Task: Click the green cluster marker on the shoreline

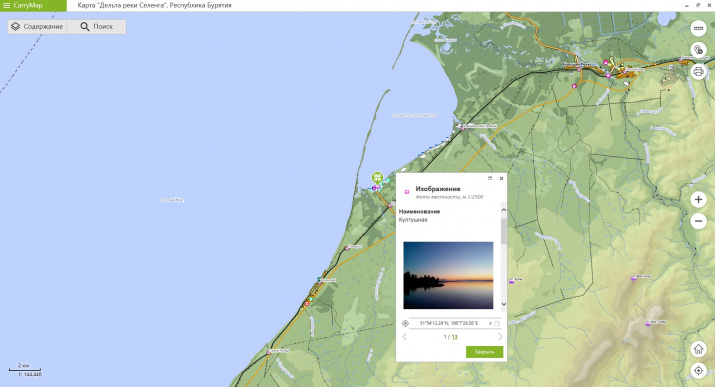Action: click(x=377, y=177)
